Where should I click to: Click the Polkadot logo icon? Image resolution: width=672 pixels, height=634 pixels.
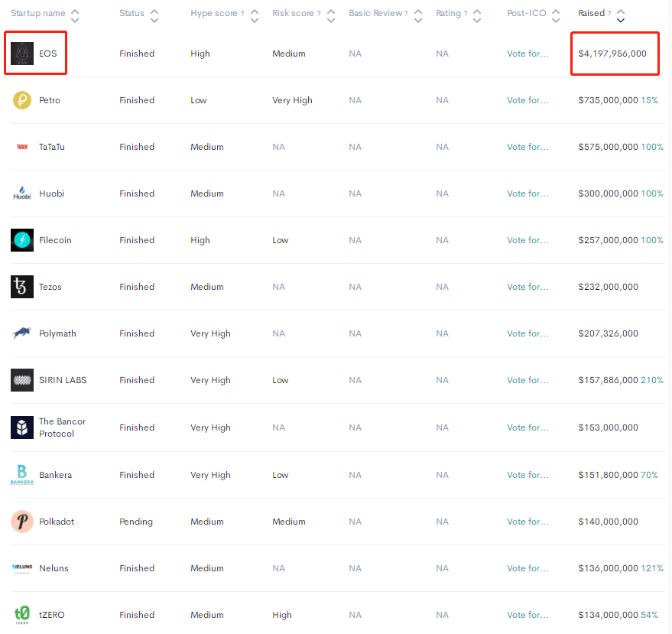point(22,522)
